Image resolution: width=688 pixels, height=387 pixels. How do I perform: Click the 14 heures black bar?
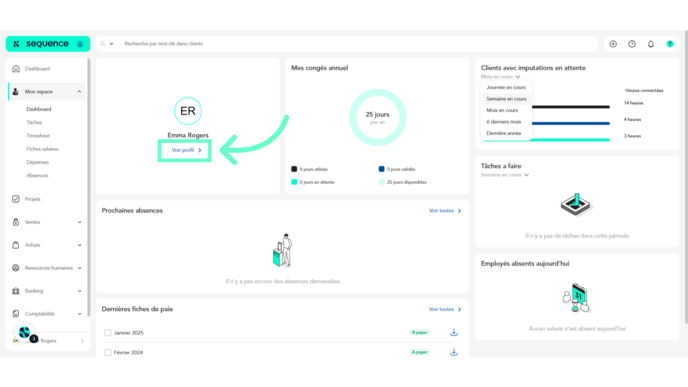click(x=570, y=107)
